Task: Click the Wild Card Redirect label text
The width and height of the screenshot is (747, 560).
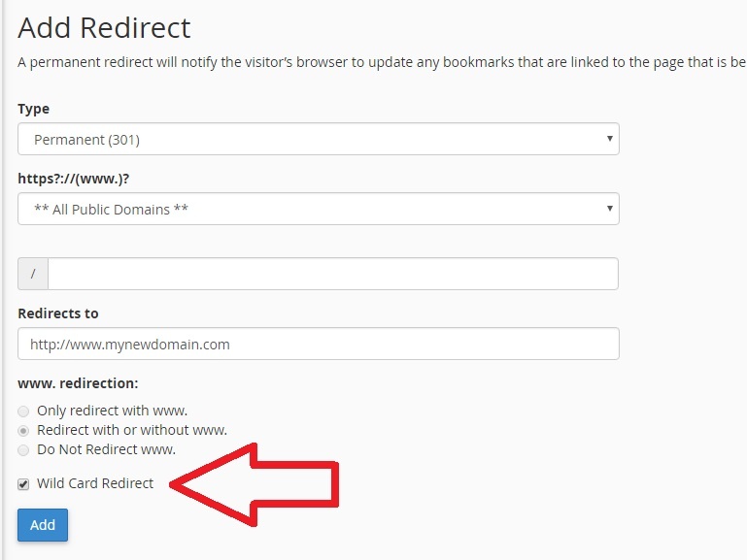Action: pyautogui.click(x=95, y=483)
